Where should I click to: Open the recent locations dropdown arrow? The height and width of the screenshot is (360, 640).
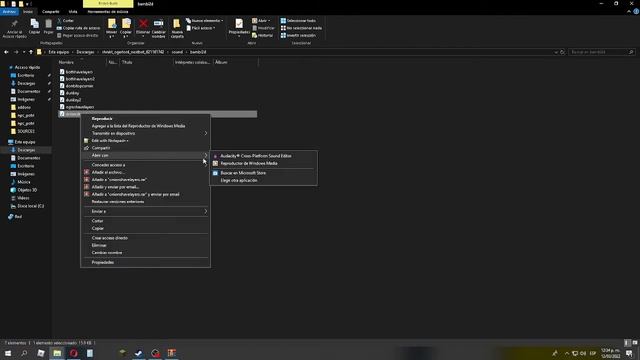point(24,52)
